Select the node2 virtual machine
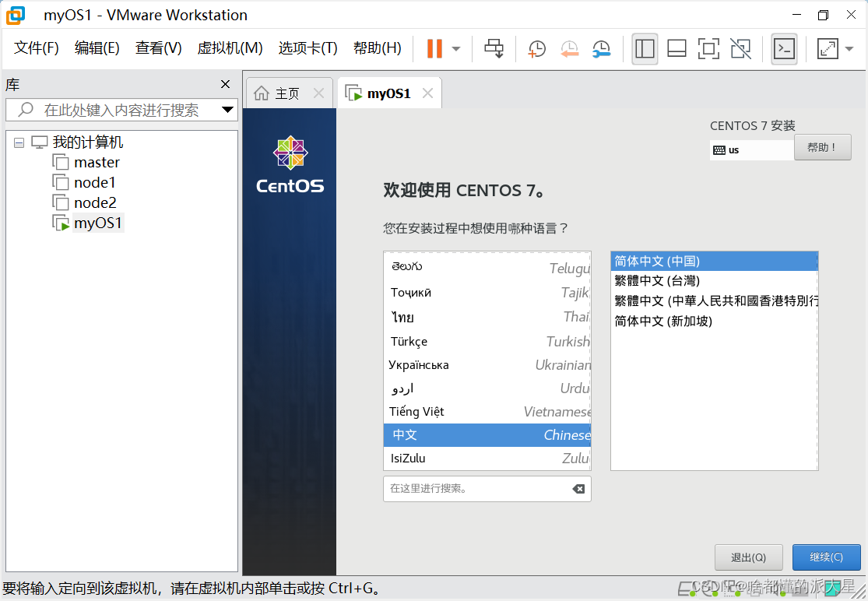The image size is (868, 601). [95, 202]
